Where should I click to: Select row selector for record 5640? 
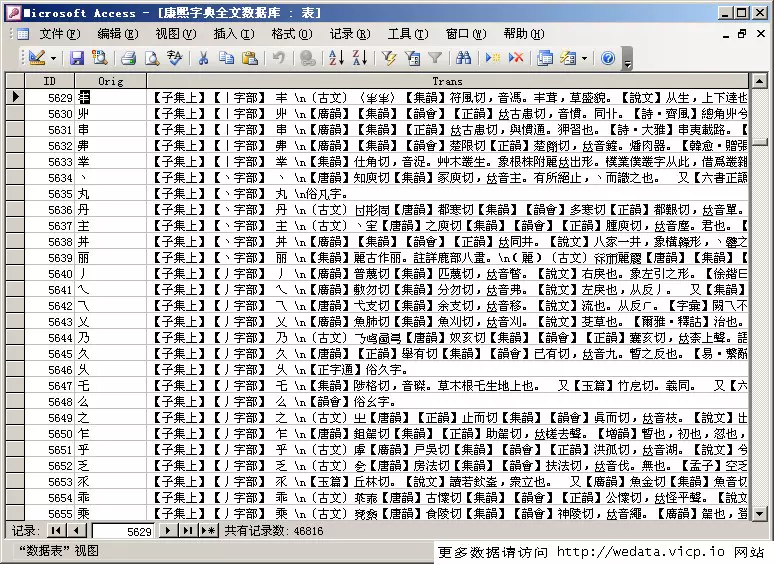15,273
